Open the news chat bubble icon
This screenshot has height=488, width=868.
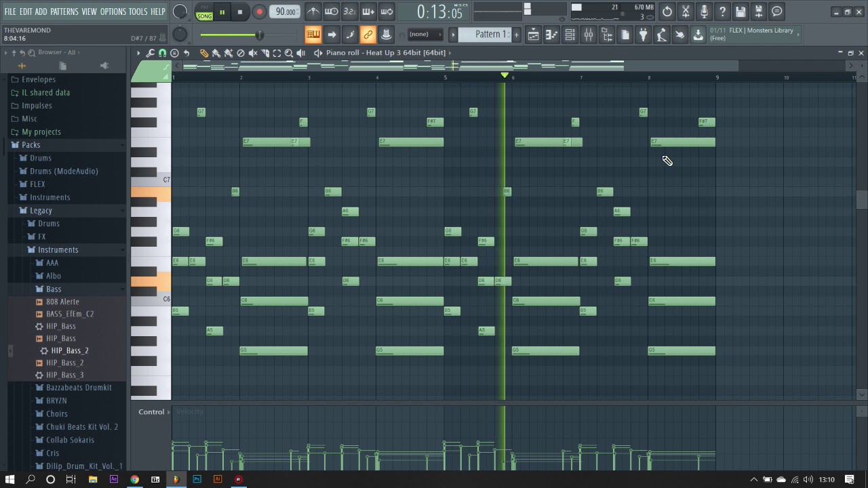pos(777,12)
